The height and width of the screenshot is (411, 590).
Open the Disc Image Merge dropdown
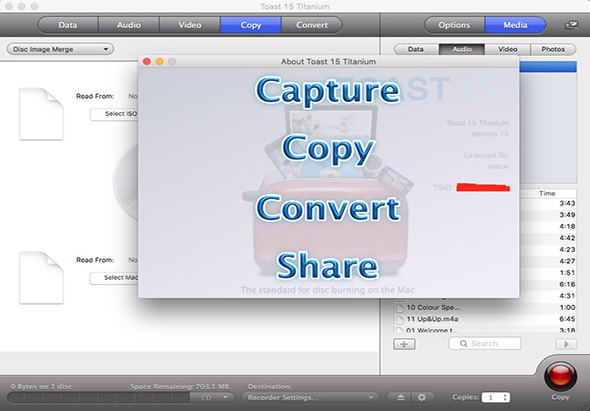(60, 49)
